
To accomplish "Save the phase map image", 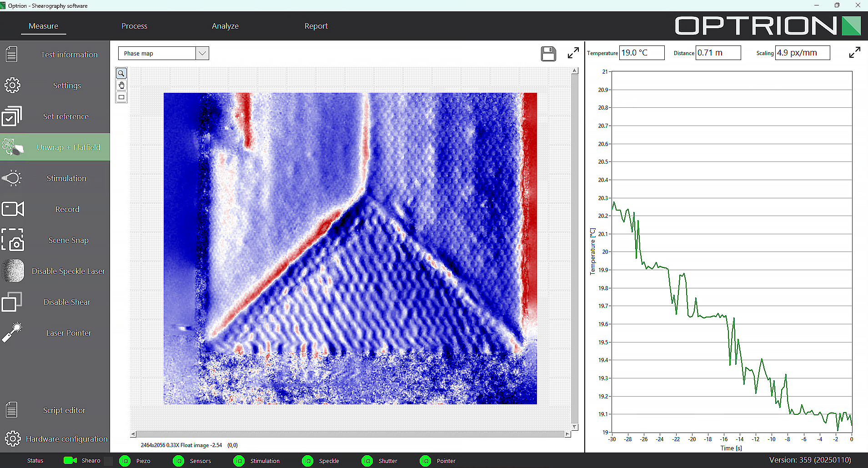I will click(x=548, y=53).
